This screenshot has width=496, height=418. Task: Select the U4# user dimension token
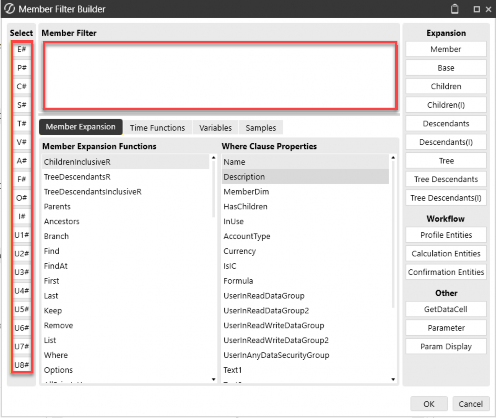click(x=22, y=291)
